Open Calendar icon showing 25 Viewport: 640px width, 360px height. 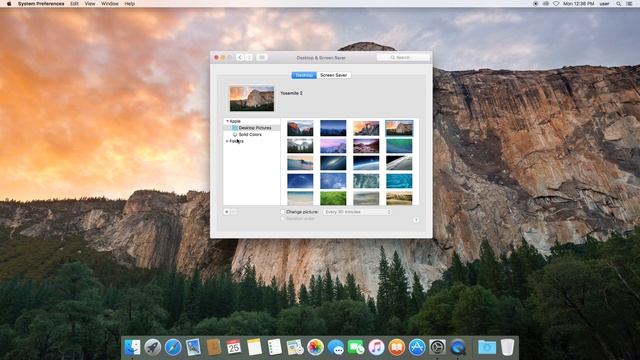coord(234,347)
